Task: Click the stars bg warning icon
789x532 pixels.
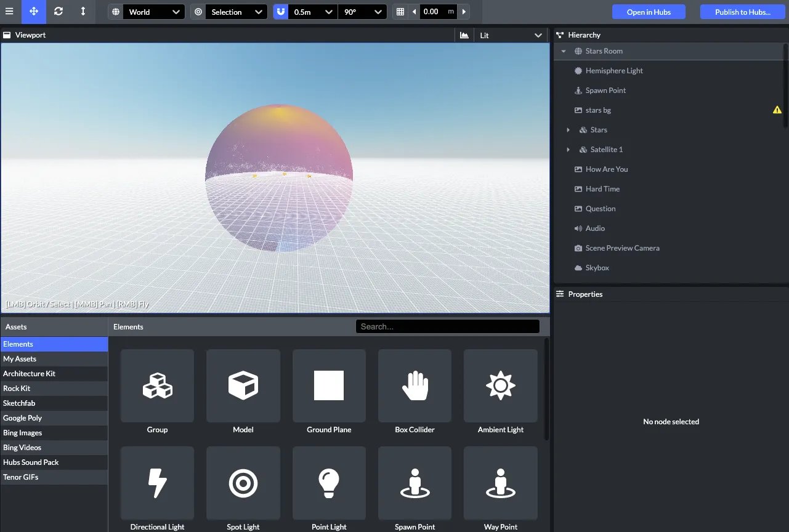Action: [x=777, y=110]
